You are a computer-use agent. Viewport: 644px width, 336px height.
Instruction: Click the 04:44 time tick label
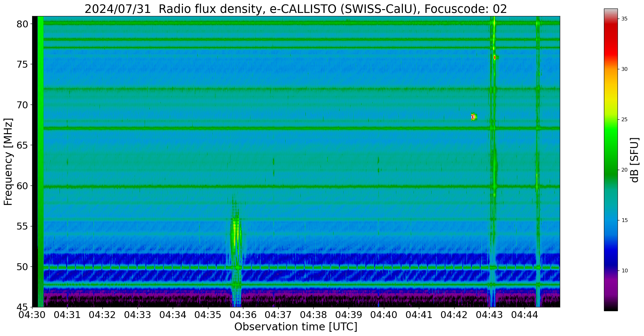click(524, 315)
